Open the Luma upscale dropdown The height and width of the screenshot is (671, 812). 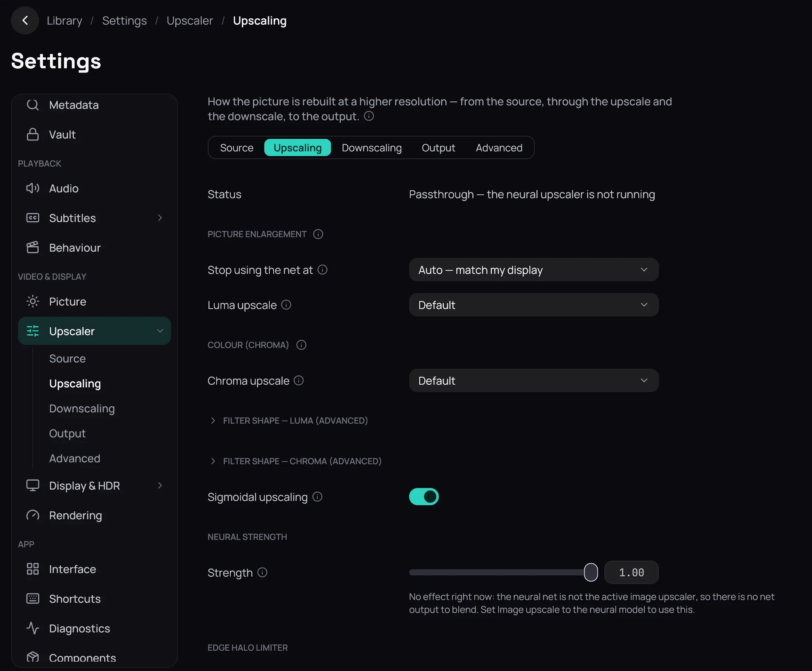tap(534, 305)
